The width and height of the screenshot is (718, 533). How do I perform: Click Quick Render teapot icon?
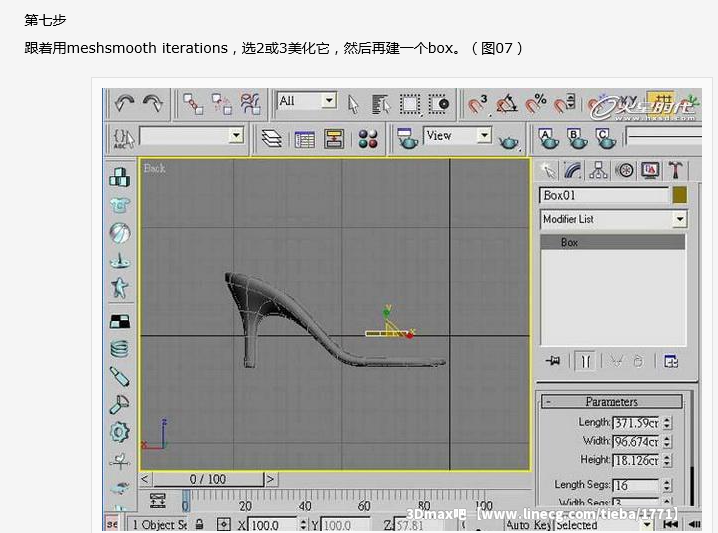click(x=508, y=141)
